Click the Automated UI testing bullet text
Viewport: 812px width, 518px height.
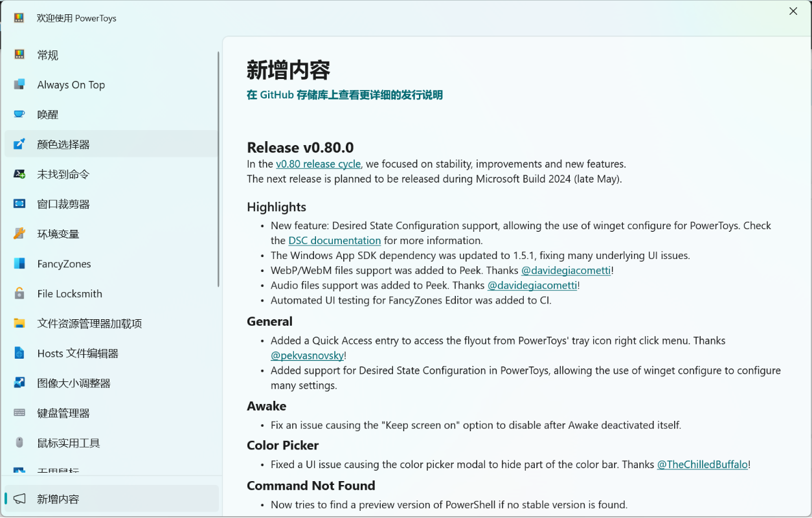coord(411,300)
